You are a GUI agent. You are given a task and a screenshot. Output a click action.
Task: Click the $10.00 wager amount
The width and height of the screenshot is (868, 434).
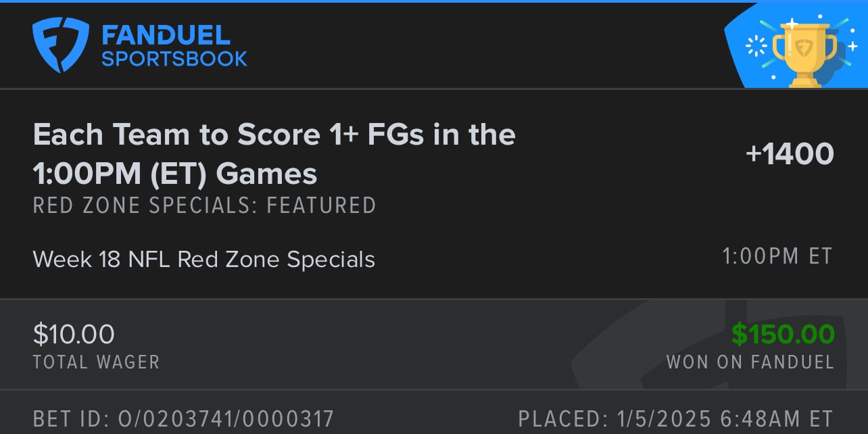click(x=74, y=334)
